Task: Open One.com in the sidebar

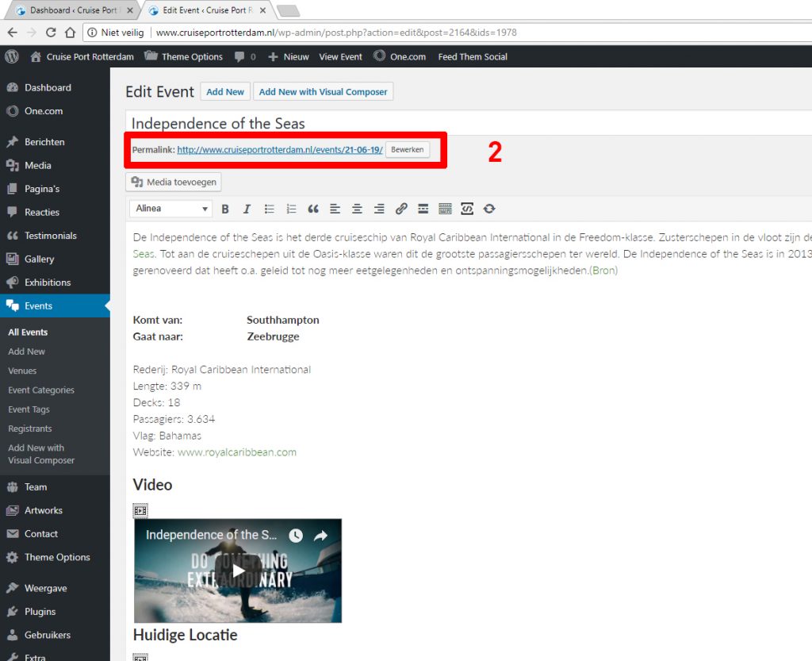Action: coord(55,111)
